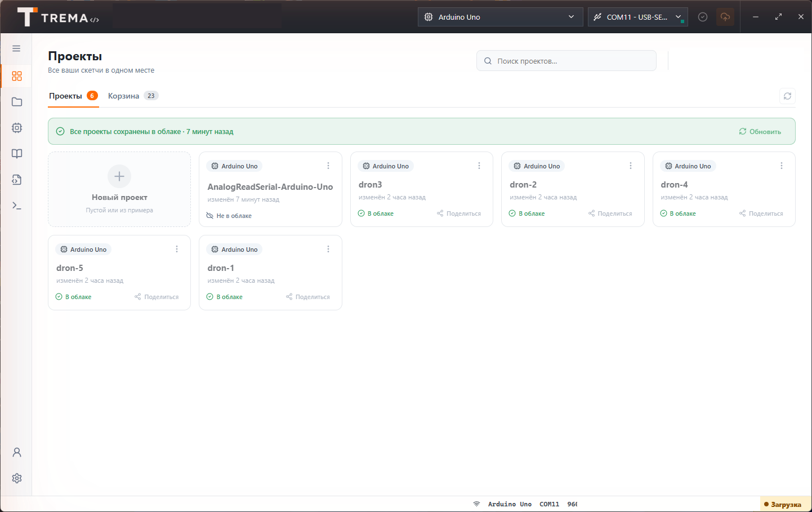Click the 'Все проекты сохранены в облаке' message

click(x=151, y=131)
